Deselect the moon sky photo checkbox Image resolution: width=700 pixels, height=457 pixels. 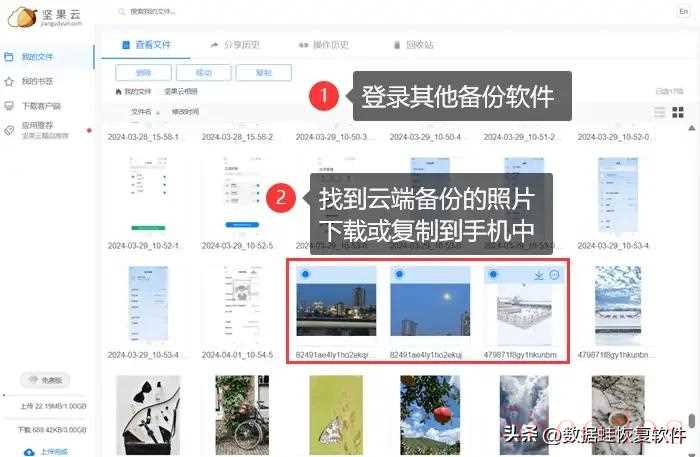coord(398,275)
